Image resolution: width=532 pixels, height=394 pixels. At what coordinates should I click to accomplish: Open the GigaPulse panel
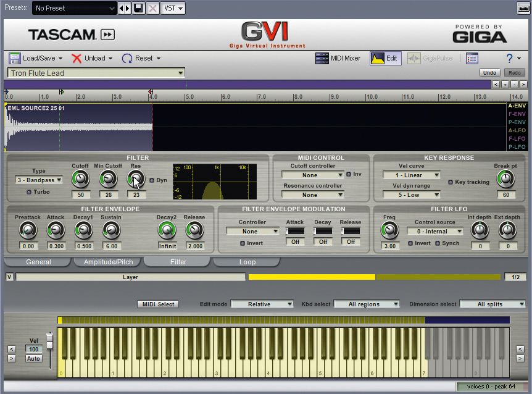coord(425,58)
